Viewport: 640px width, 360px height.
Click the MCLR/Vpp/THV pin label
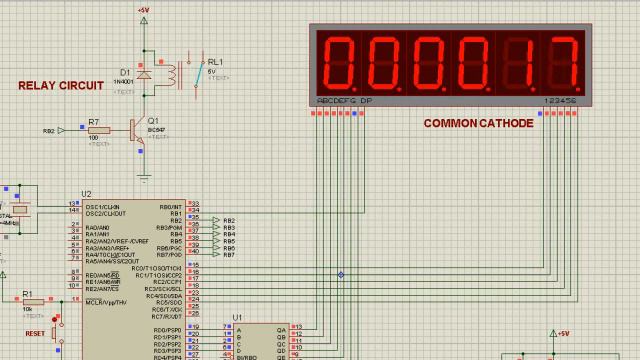[x=106, y=302]
